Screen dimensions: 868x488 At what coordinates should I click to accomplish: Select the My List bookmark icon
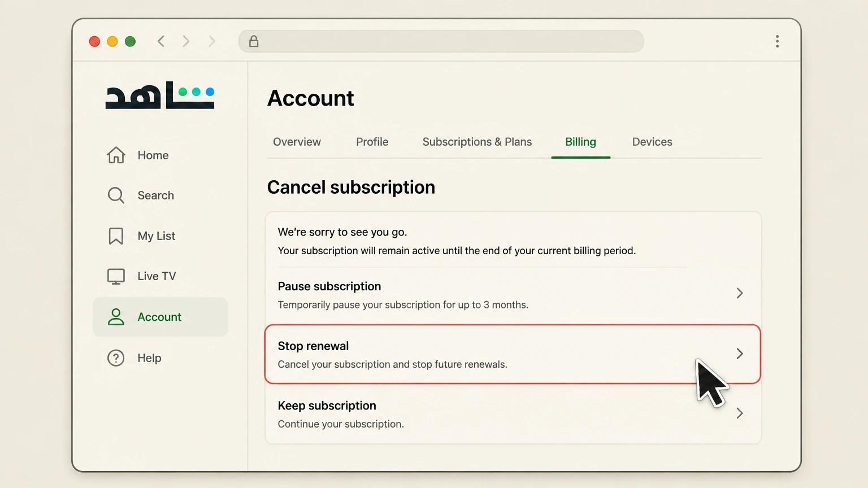[x=116, y=236]
